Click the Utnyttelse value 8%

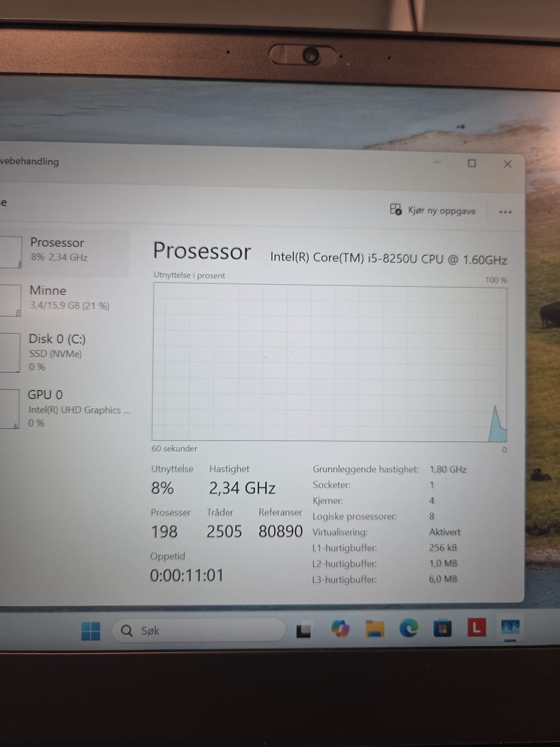[x=163, y=488]
